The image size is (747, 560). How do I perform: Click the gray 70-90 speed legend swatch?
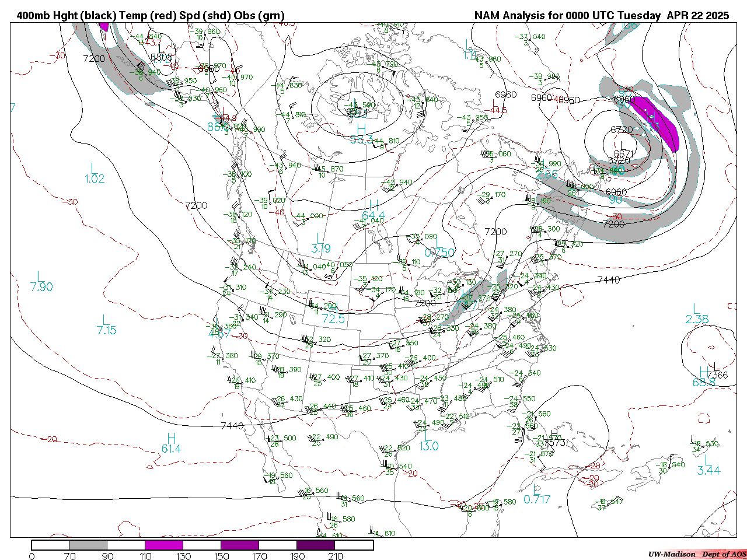click(88, 545)
